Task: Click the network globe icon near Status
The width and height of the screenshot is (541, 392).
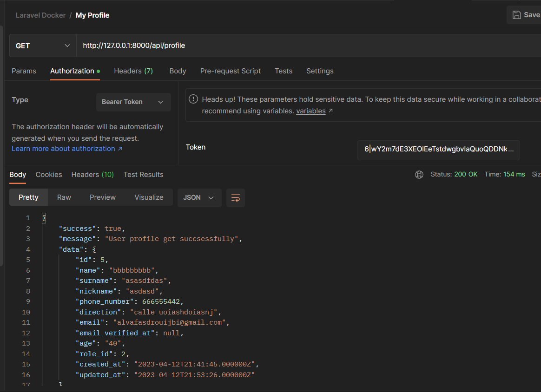Action: pyautogui.click(x=419, y=175)
